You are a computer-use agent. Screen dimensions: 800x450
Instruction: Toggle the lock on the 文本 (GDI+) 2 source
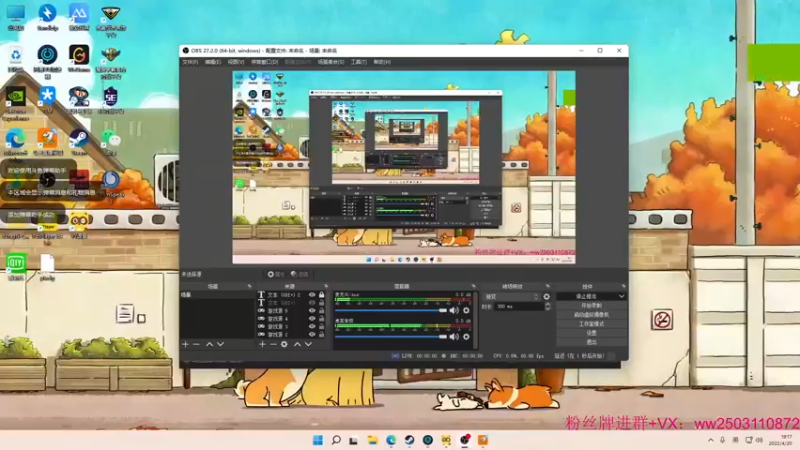pos(321,295)
